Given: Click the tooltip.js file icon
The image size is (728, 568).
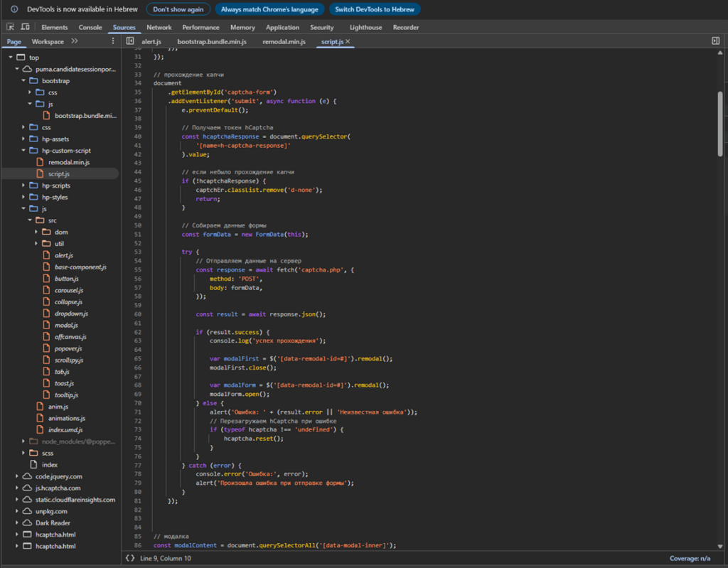Looking at the screenshot, I should pos(46,395).
